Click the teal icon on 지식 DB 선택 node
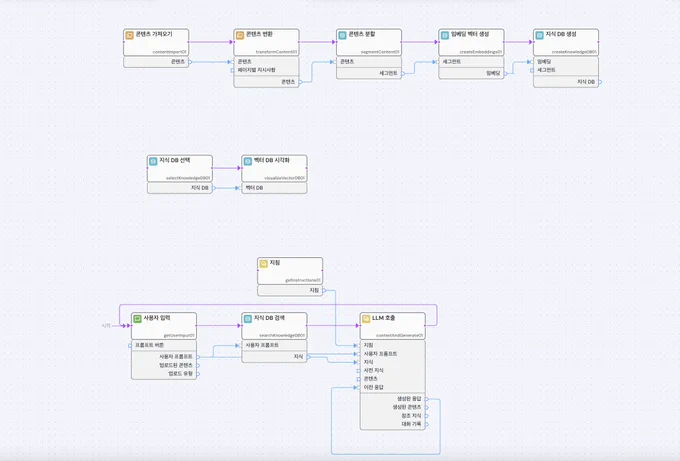The width and height of the screenshot is (680, 461). pos(153,161)
